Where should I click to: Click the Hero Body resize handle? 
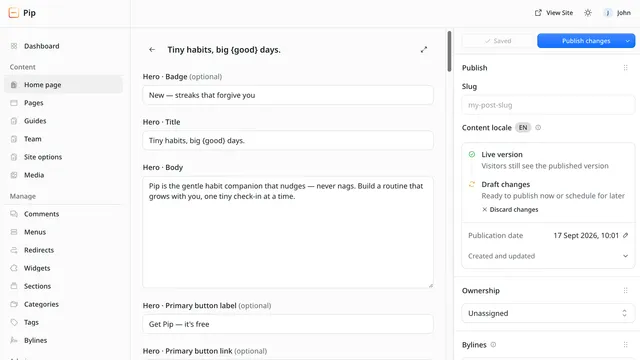coord(431,286)
